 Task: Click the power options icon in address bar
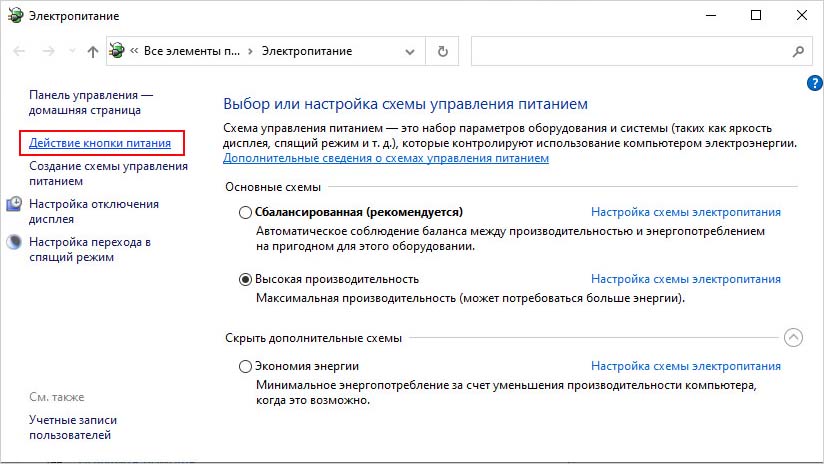(x=118, y=51)
